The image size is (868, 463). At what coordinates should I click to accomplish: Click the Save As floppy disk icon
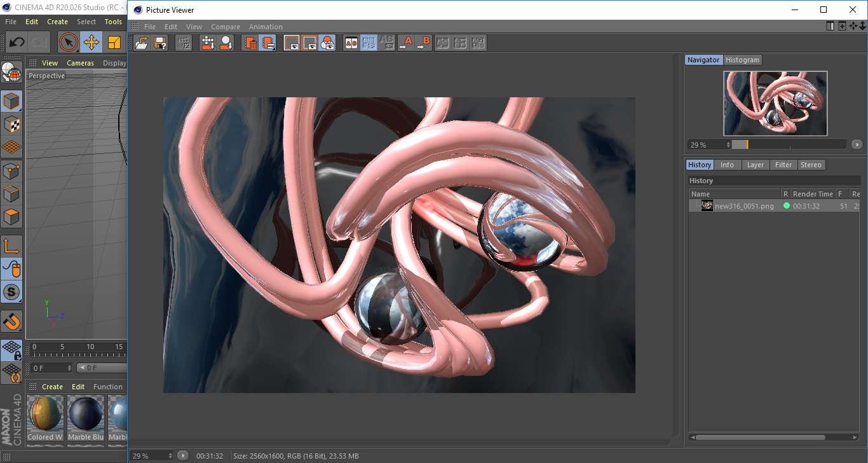161,43
